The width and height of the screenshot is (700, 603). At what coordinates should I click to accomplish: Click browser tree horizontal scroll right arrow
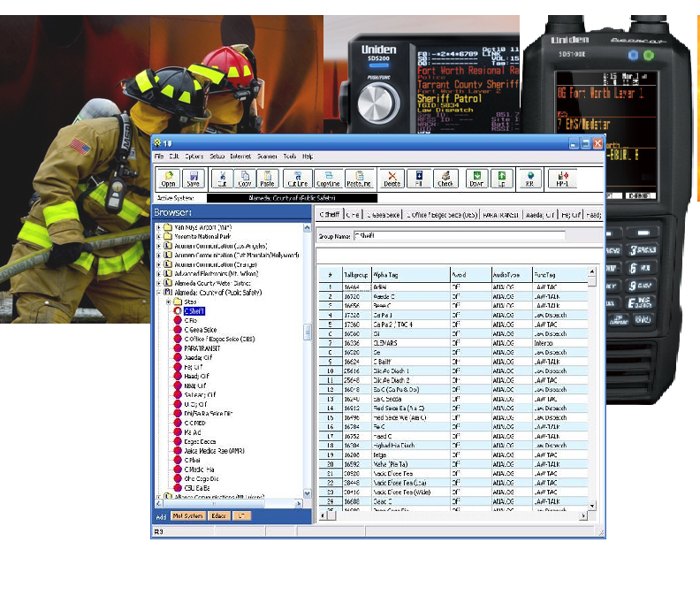(x=299, y=503)
